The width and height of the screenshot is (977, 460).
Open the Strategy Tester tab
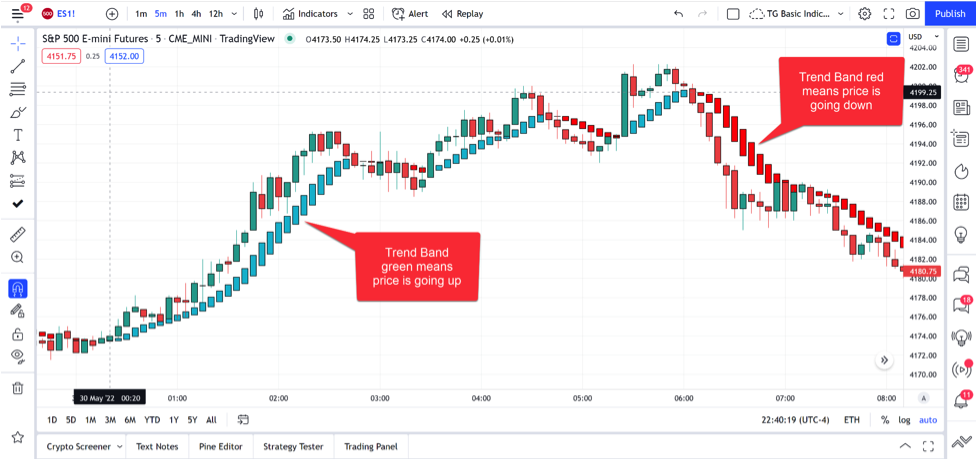[293, 447]
